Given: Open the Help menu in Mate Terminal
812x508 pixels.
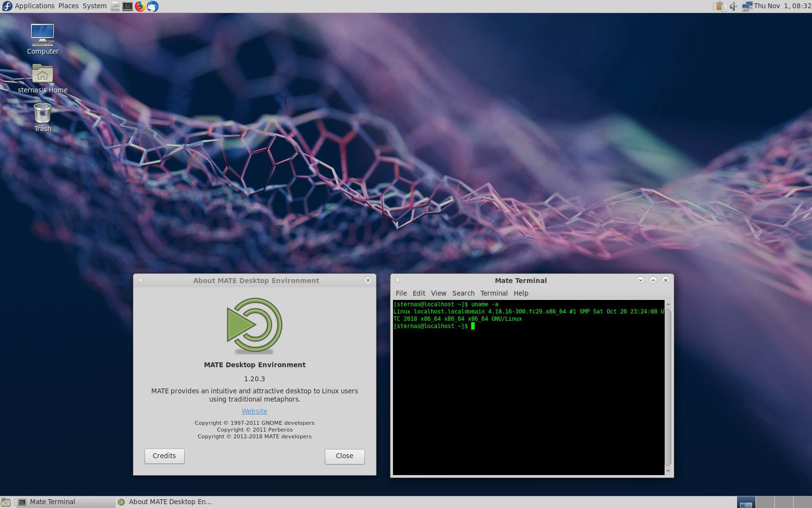Looking at the screenshot, I should pos(521,293).
